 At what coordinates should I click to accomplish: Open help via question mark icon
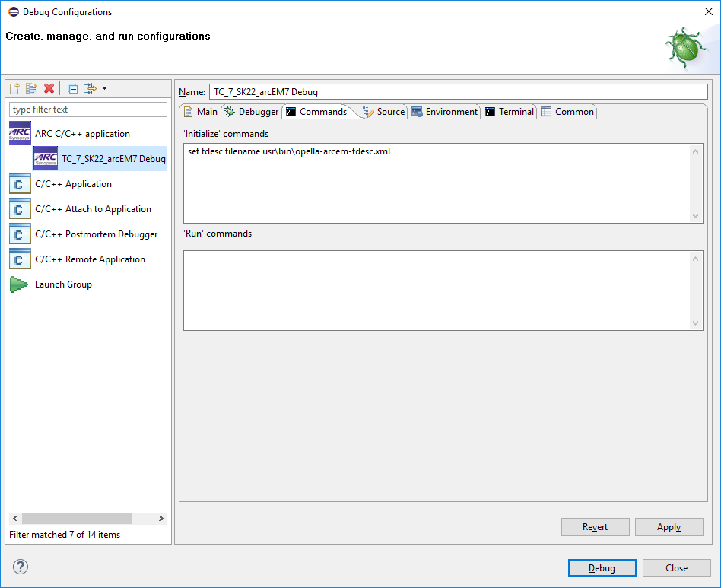click(21, 567)
